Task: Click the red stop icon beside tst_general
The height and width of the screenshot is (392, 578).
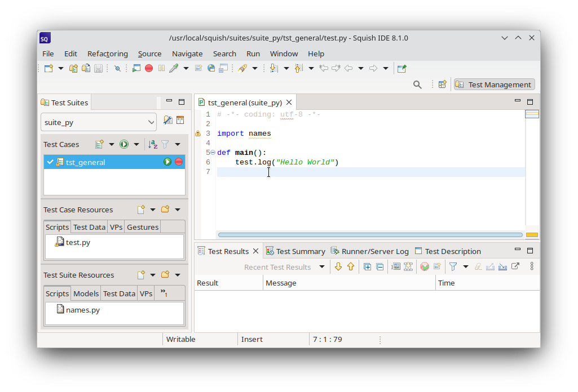Action: coord(178,162)
